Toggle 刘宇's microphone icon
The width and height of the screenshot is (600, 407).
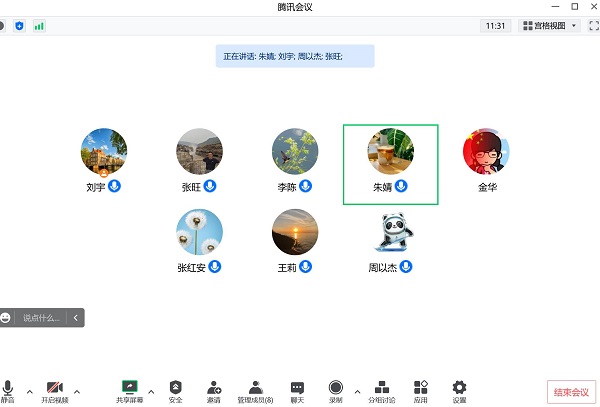point(115,186)
